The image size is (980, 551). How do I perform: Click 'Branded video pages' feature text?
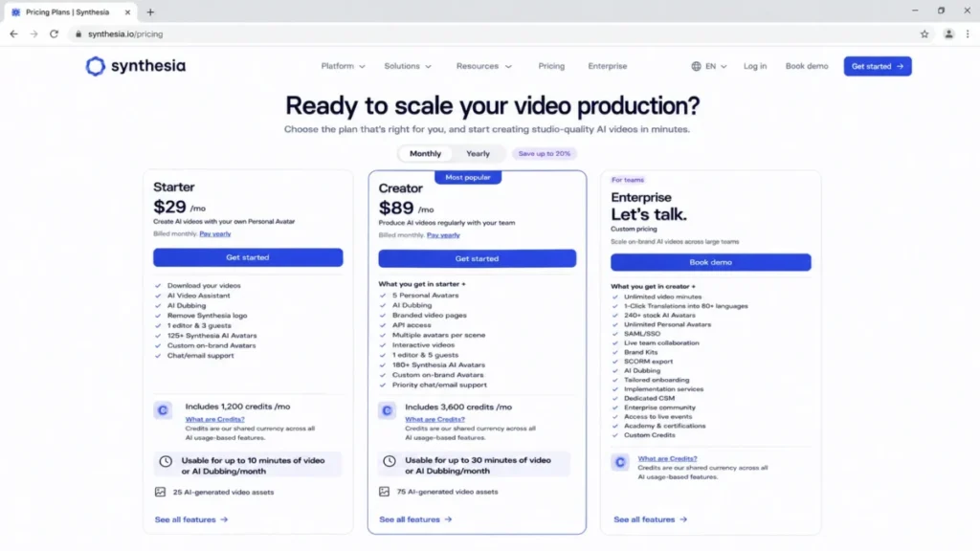pos(430,316)
